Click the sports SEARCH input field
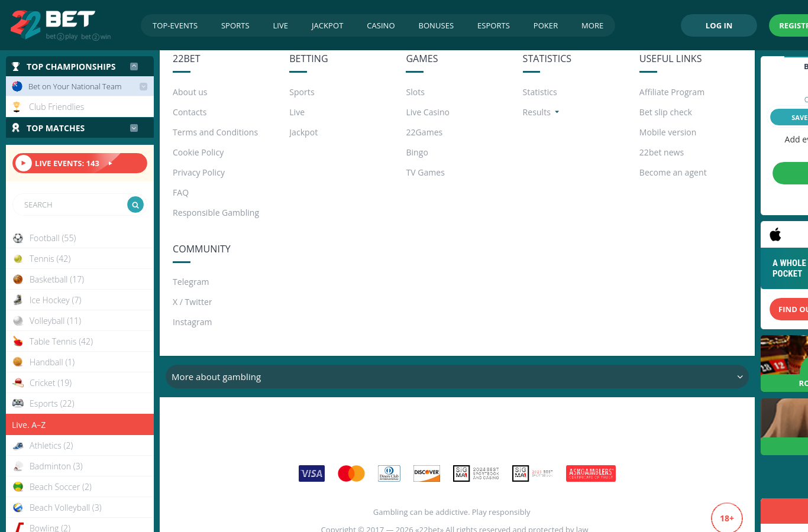Screen dimensions: 808x532 69,205
